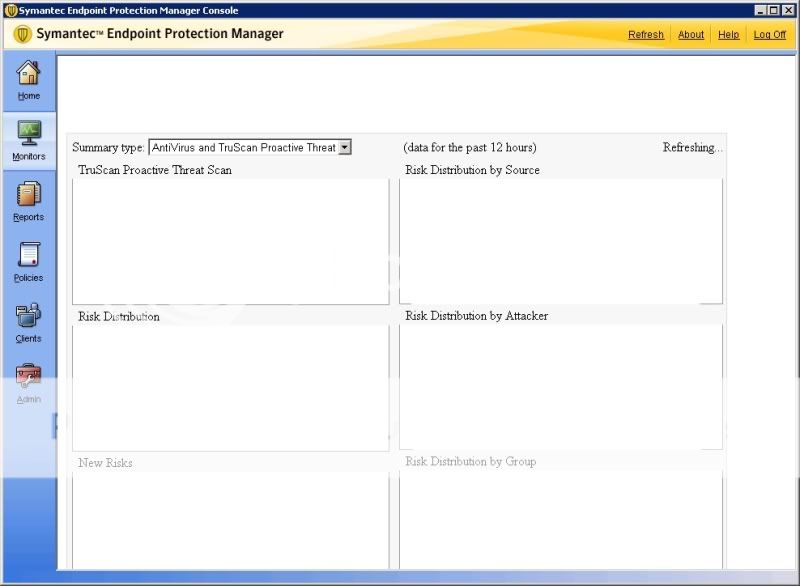Click the Refreshing status text
This screenshot has height=586, width=800.
[x=693, y=146]
